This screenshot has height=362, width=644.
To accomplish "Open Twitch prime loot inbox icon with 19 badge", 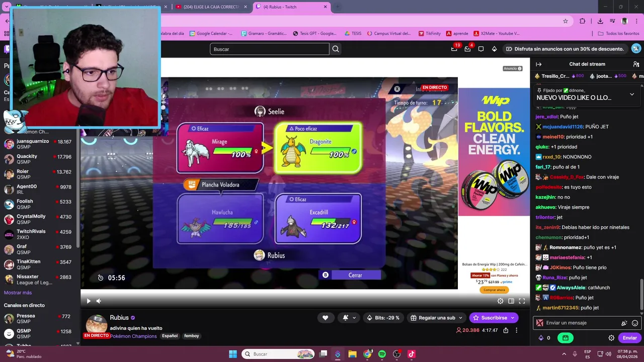I will tap(454, 49).
